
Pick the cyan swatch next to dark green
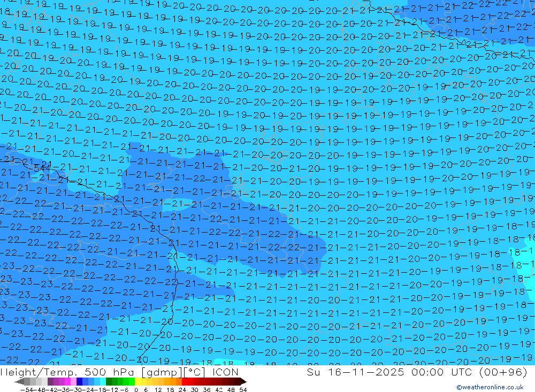pyautogui.click(x=103, y=381)
